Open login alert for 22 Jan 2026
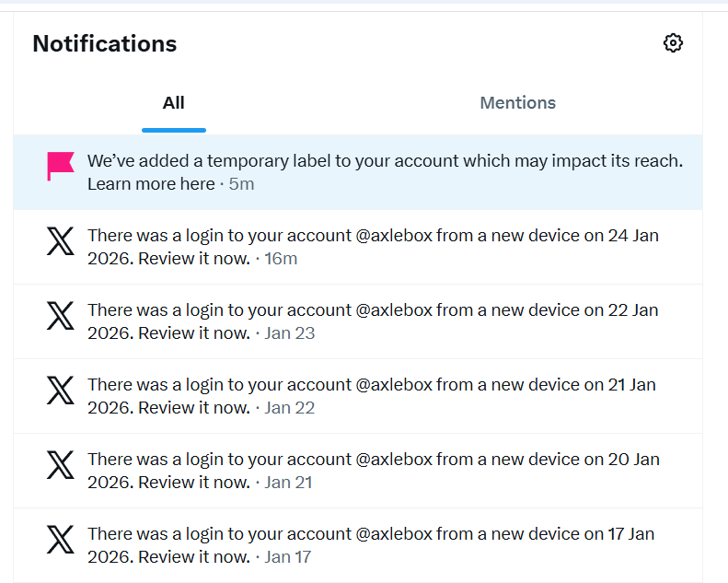728x583 pixels. (358, 321)
